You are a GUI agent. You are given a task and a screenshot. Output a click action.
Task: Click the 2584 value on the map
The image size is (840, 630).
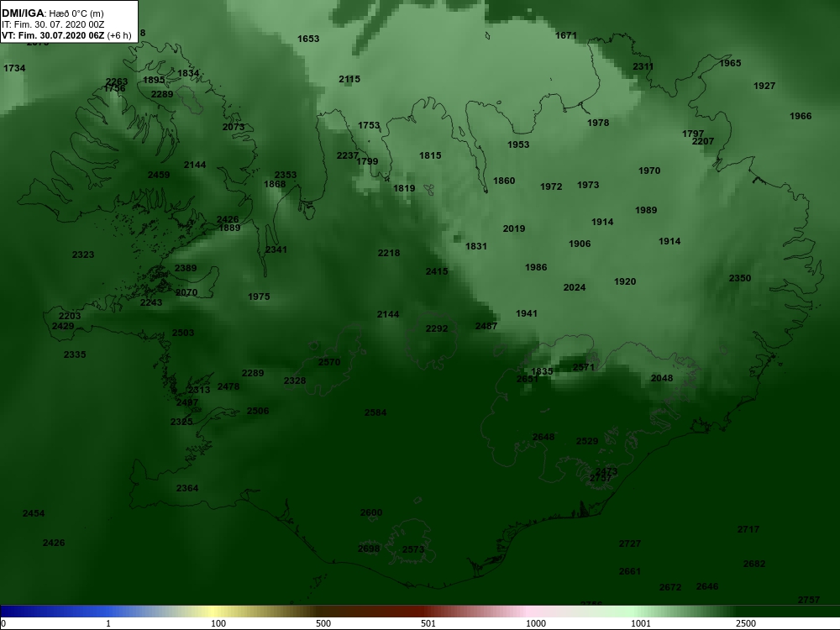click(x=375, y=412)
